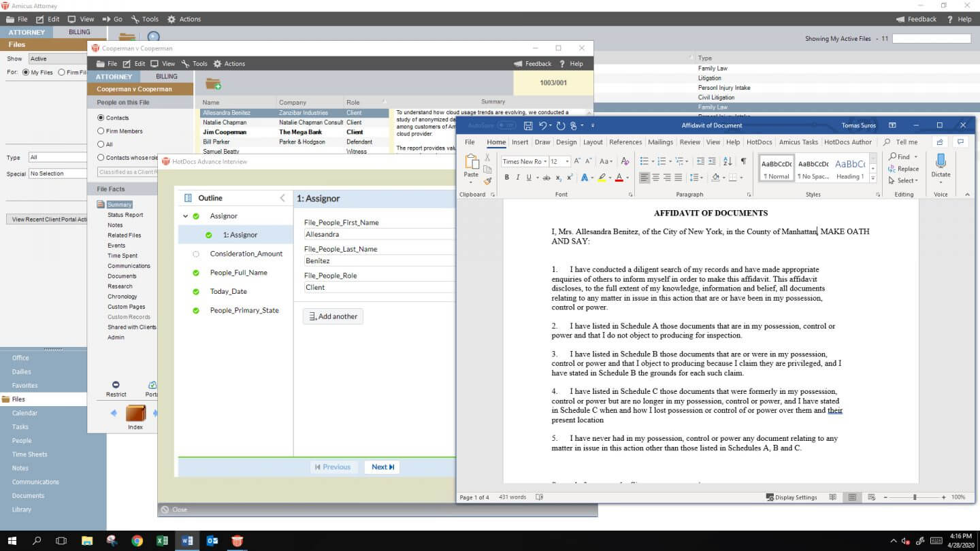The height and width of the screenshot is (551, 980).
Task: Click the Restrict icon in Cooperman window
Action: point(116,385)
